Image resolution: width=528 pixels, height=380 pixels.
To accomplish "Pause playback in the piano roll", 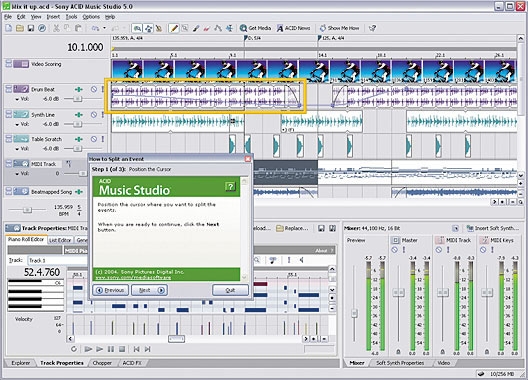I will coord(110,349).
